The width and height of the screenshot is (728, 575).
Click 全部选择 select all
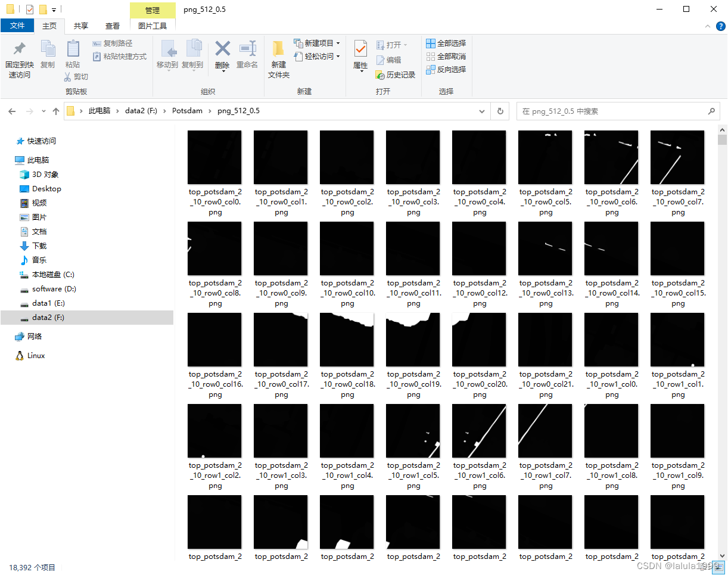(446, 43)
